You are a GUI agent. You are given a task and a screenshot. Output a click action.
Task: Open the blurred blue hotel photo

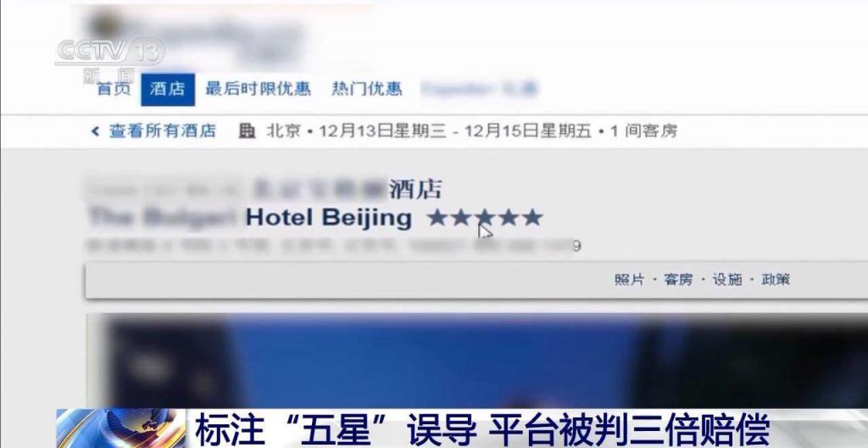click(476, 361)
